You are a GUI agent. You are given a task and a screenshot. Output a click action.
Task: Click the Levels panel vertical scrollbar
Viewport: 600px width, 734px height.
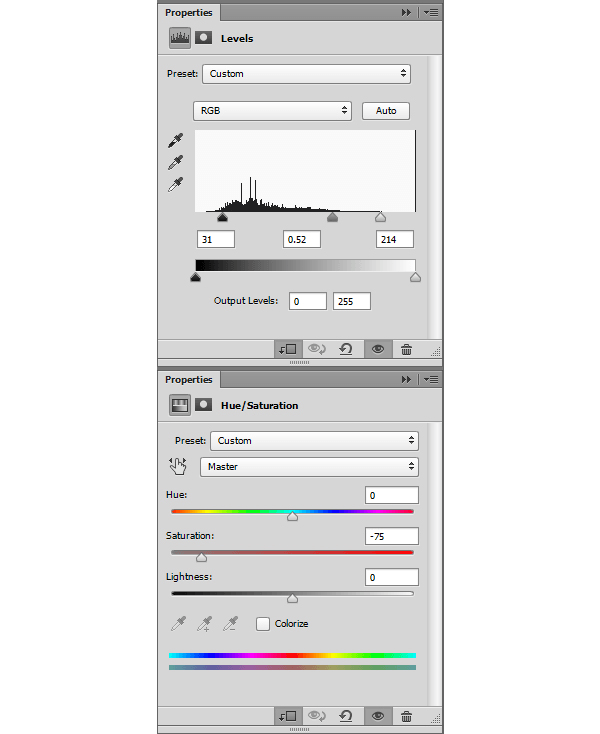[435, 197]
